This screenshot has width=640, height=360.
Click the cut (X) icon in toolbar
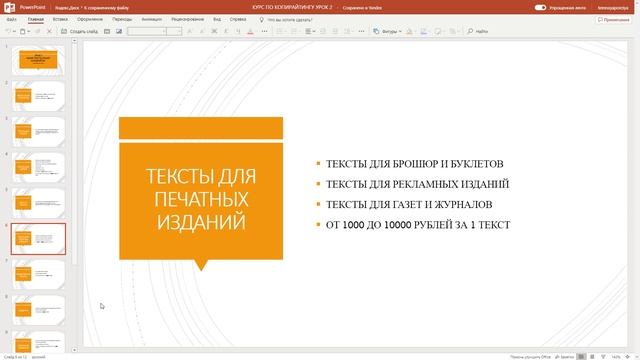[49, 31]
